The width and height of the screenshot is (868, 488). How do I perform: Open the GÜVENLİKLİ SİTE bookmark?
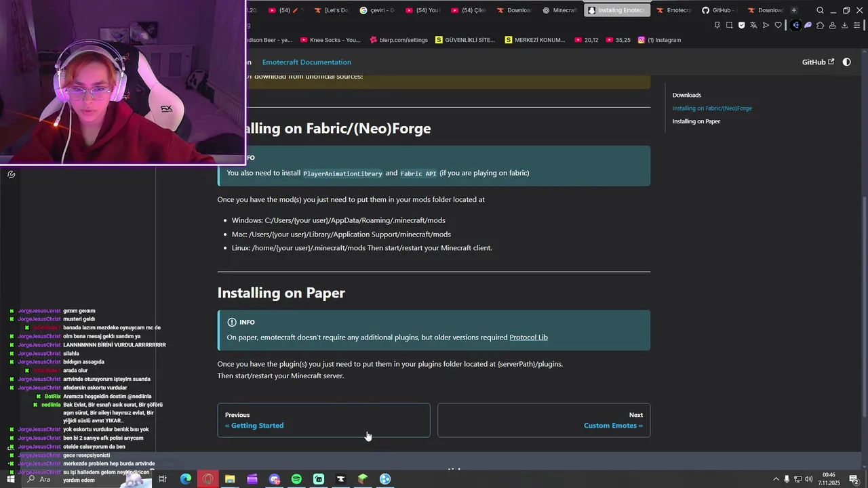465,40
